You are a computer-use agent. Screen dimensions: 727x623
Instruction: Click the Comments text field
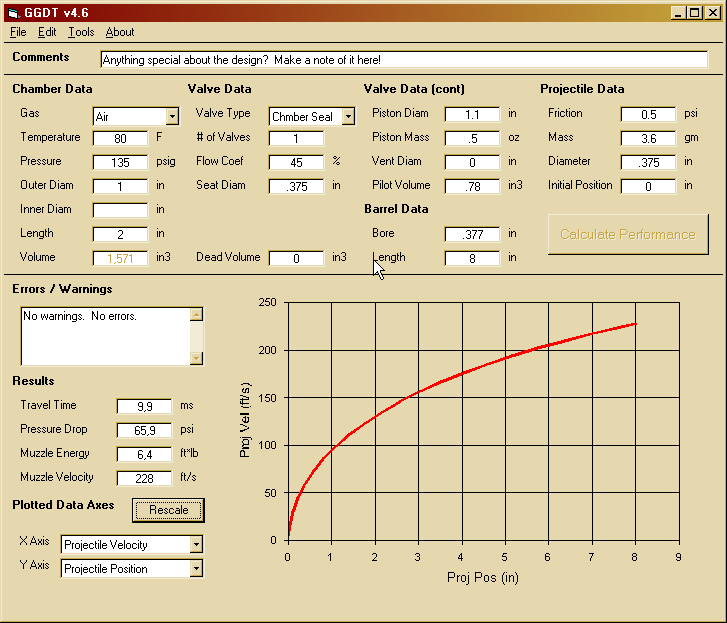pyautogui.click(x=404, y=60)
